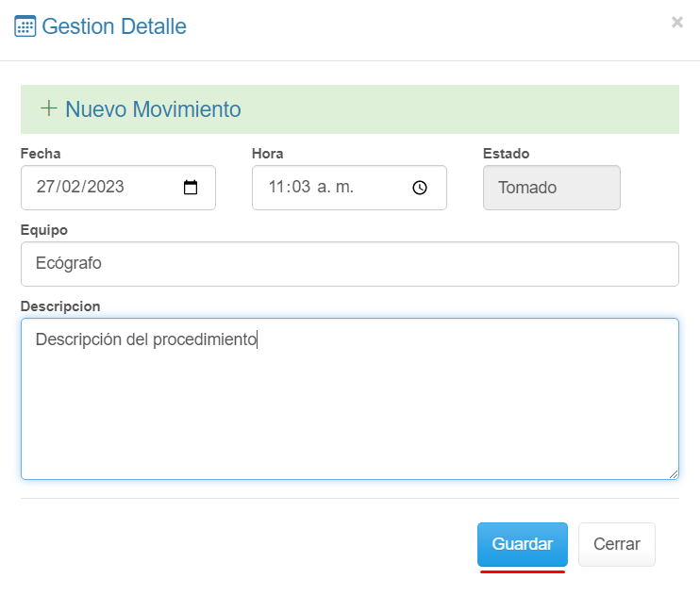Click the plus icon for Nuevo Movimiento

pyautogui.click(x=49, y=108)
